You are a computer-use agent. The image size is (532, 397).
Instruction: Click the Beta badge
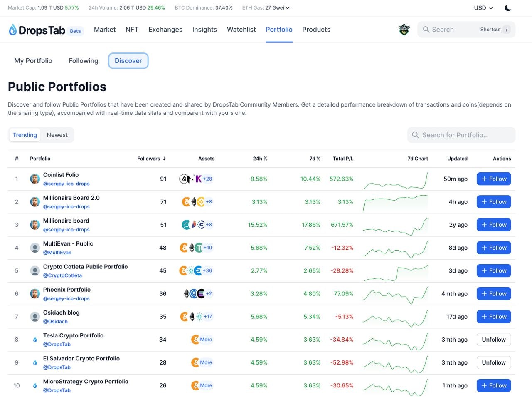pos(75,31)
